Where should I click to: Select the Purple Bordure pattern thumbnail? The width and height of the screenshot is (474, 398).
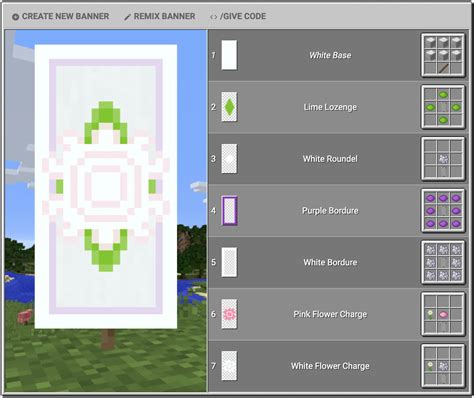coord(229,211)
